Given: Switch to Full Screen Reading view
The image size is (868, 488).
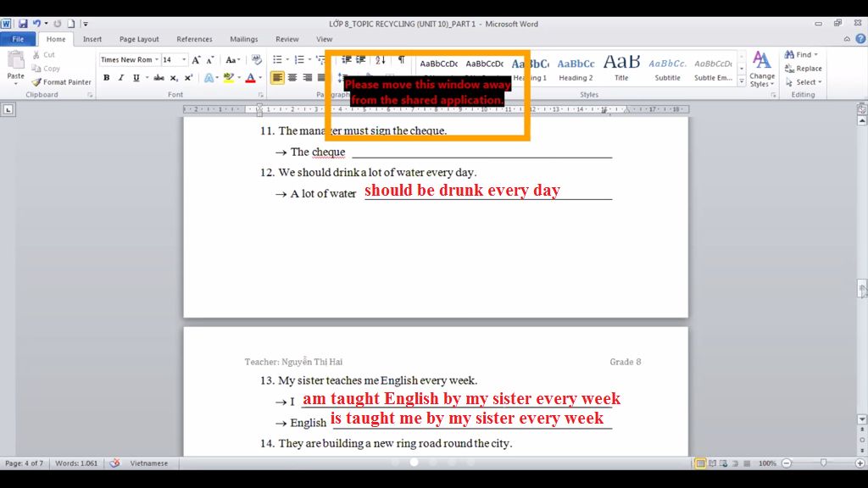Looking at the screenshot, I should pyautogui.click(x=712, y=463).
